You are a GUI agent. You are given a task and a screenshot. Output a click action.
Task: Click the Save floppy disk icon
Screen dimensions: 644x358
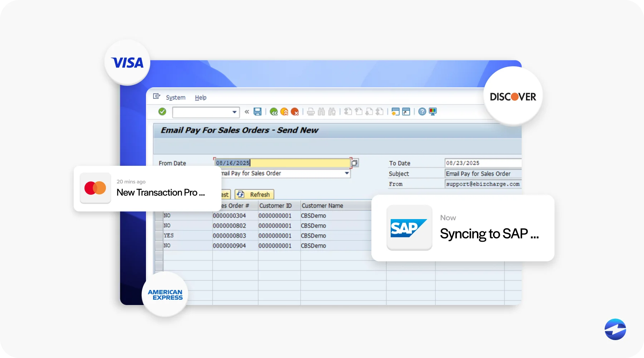(258, 112)
